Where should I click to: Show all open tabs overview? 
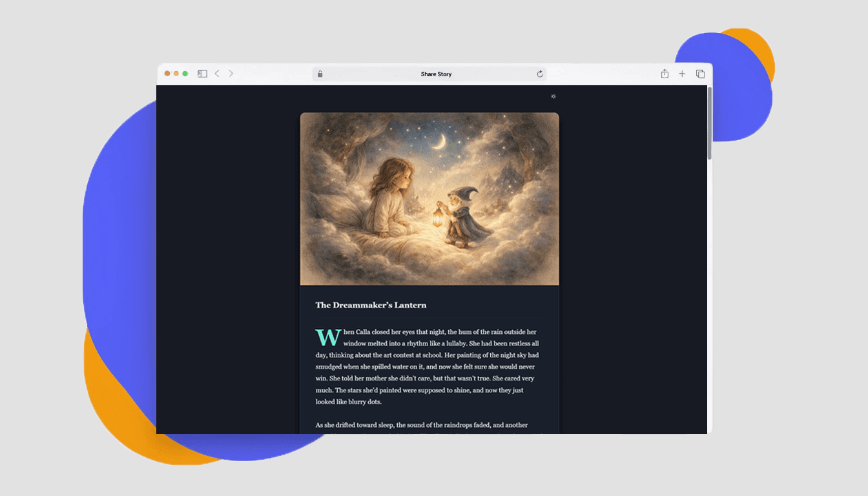pos(700,74)
